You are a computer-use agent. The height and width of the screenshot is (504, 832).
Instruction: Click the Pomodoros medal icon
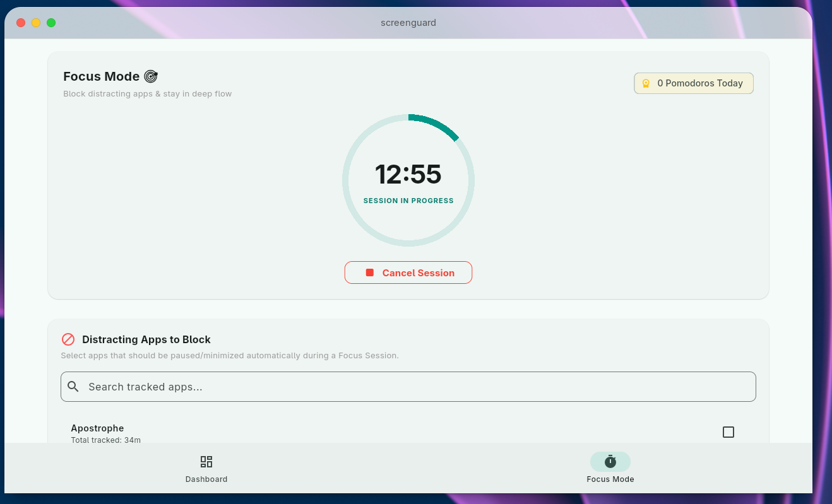click(x=646, y=83)
